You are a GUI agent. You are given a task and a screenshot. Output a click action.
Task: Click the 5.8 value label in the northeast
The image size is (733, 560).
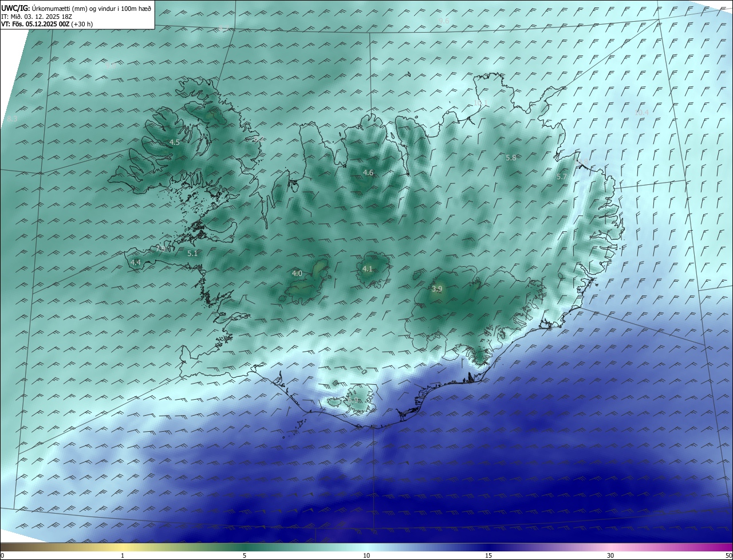click(x=511, y=157)
